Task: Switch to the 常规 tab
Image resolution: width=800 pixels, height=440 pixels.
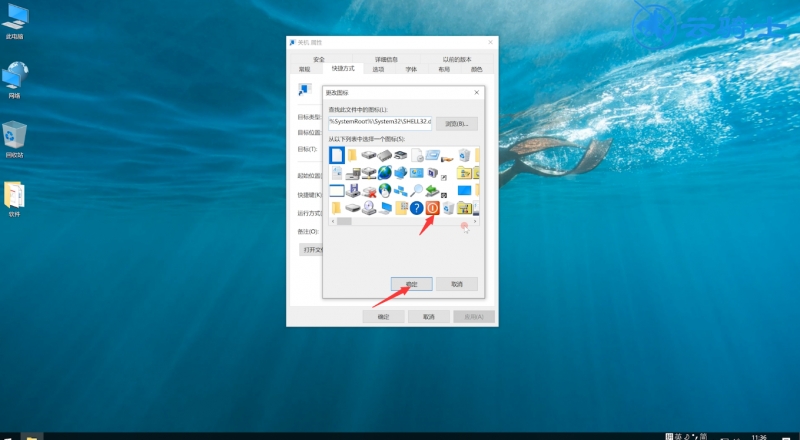Action: 305,69
